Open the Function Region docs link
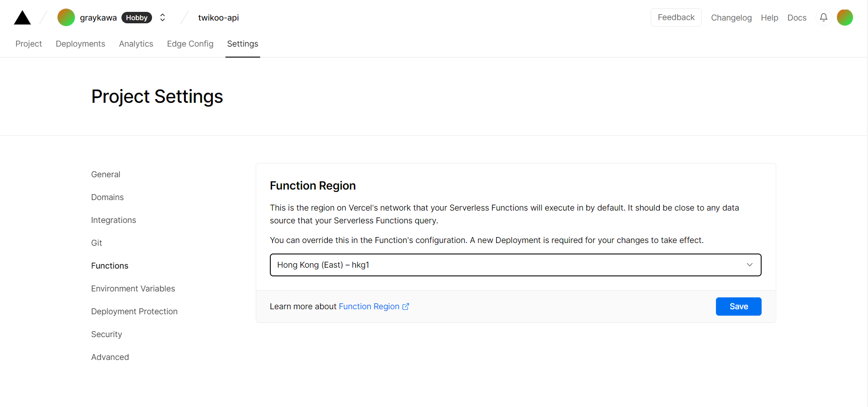The image size is (868, 407). (369, 307)
